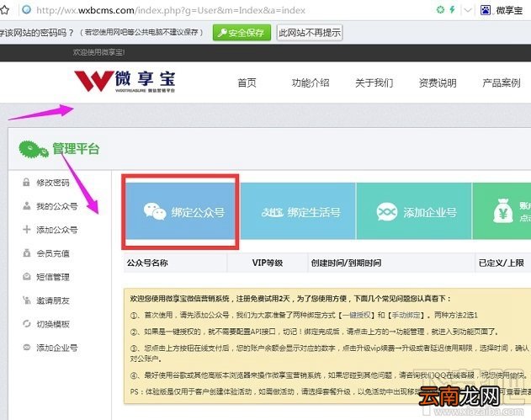Open 修改密码 in the sidebar
Screen dimensions: 531x420
coord(53,183)
